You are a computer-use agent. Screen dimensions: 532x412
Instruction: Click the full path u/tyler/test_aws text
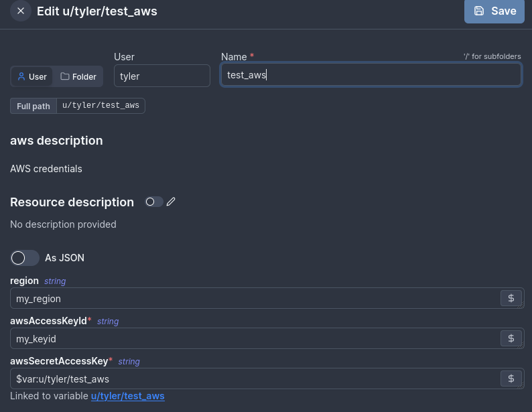click(101, 106)
